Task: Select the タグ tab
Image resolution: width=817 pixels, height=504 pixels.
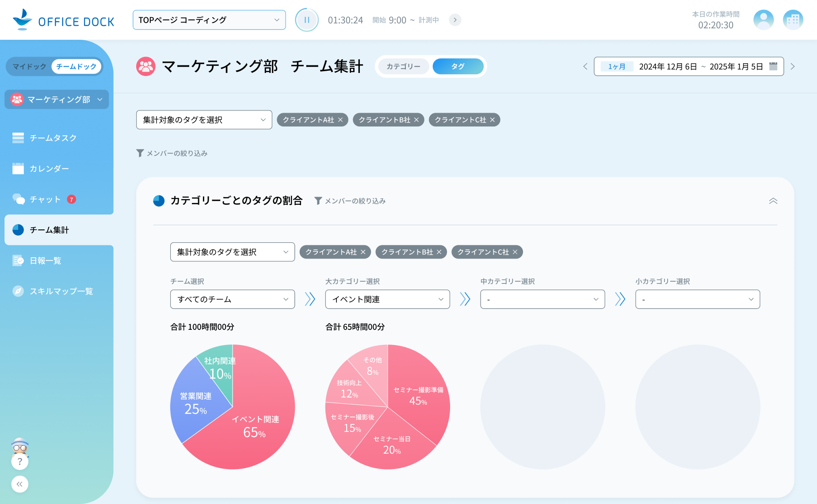Action: [x=458, y=66]
